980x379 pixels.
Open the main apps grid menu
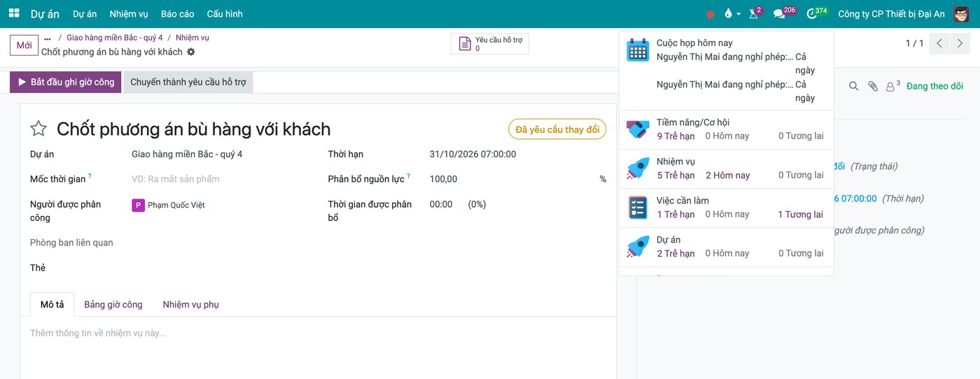click(x=14, y=13)
